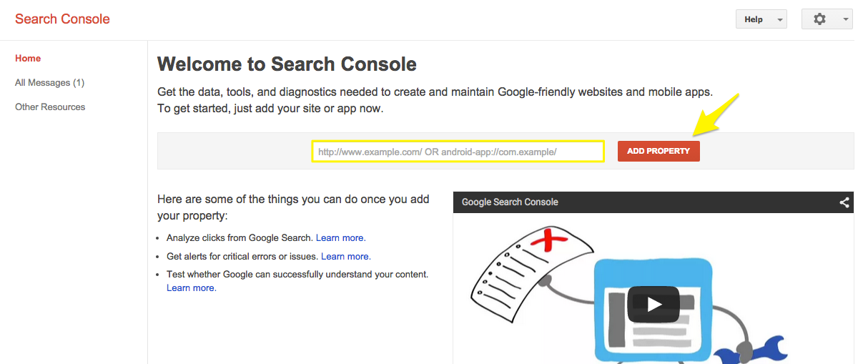Expand the arrow beside the Help button

tap(779, 20)
